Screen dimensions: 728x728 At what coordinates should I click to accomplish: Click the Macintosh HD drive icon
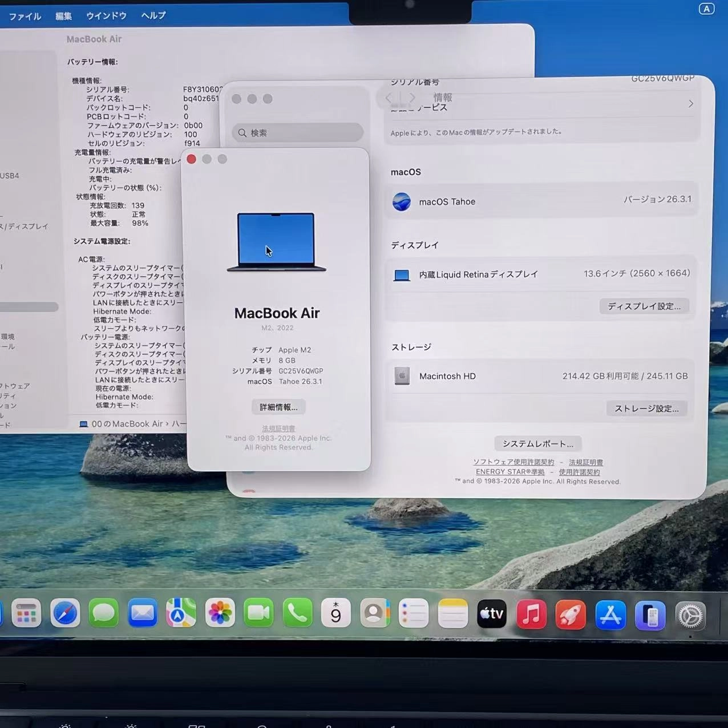[x=402, y=376]
